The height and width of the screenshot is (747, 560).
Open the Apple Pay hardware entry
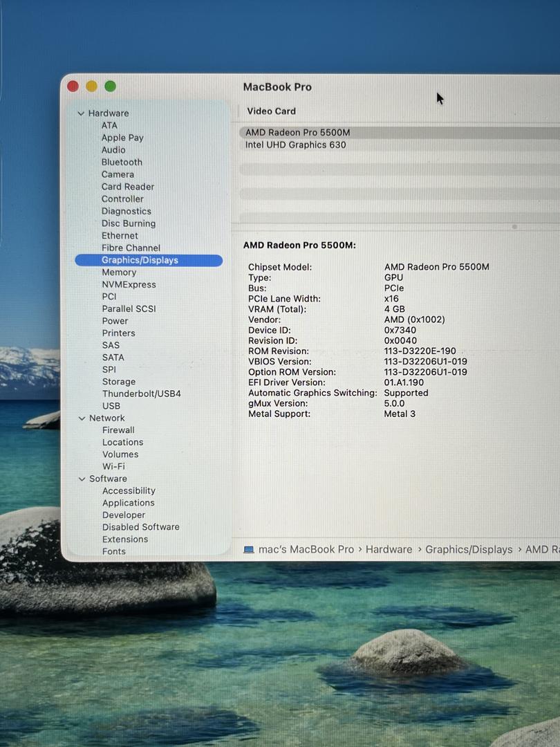122,138
